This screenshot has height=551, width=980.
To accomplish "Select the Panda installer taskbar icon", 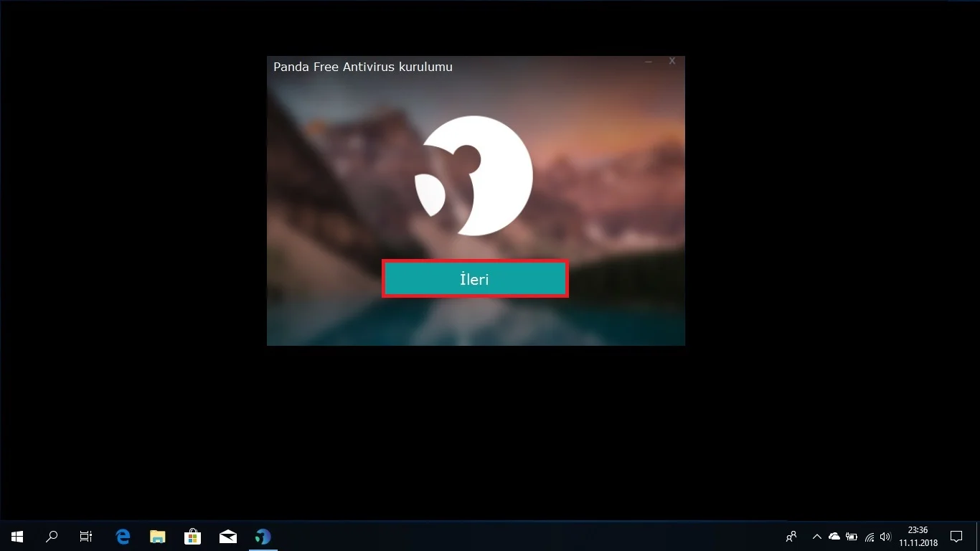I will pos(263,537).
